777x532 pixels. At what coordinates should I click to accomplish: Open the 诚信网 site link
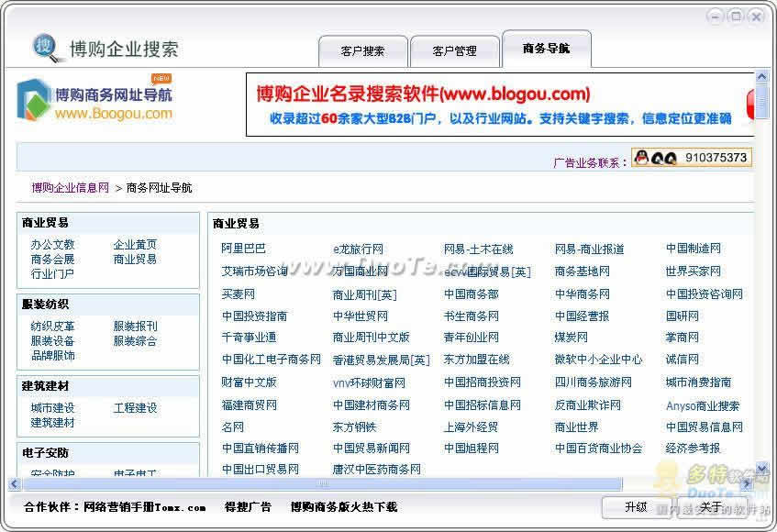[683, 360]
